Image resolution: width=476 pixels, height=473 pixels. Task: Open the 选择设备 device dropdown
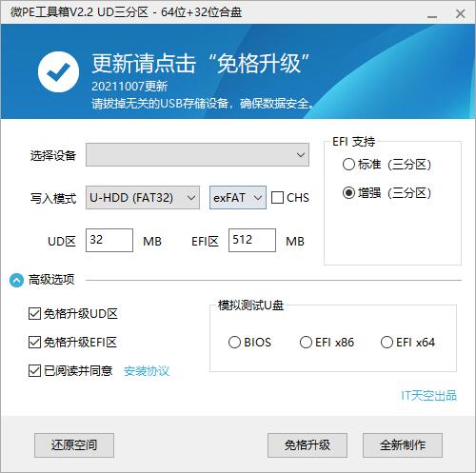pyautogui.click(x=197, y=155)
